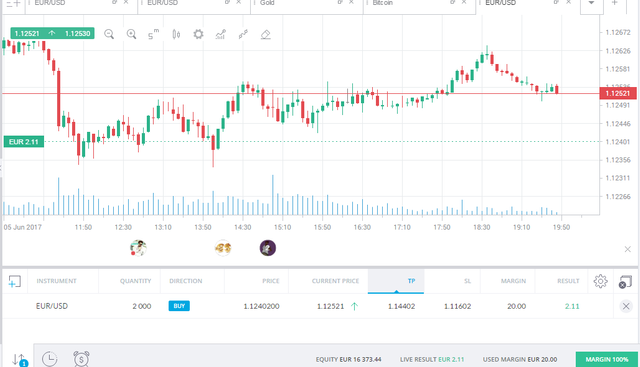Sort positions by RESULT column
This screenshot has height=367, width=640.
[x=568, y=281]
